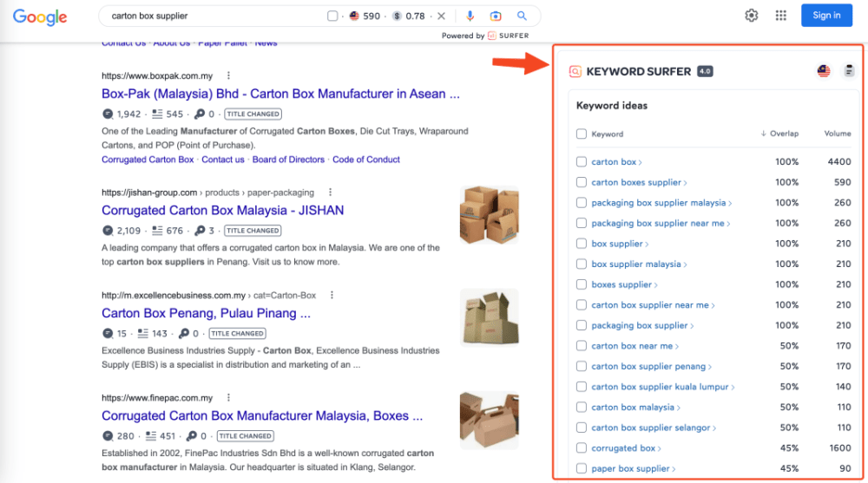Open Corrugated Carton Box Manufacturer Malaysia result
The height and width of the screenshot is (483, 868).
(262, 415)
